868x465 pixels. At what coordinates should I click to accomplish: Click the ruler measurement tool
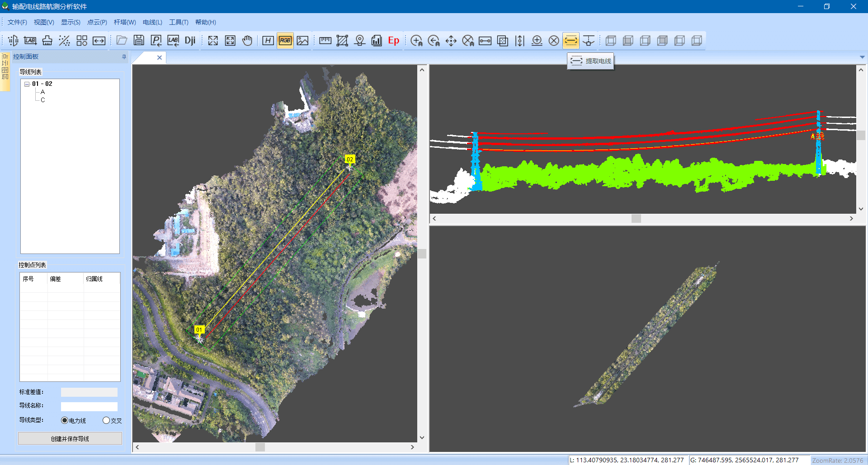[x=325, y=41]
